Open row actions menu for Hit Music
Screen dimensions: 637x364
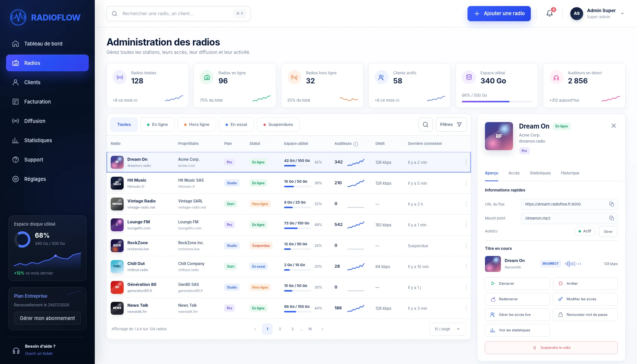[466, 183]
